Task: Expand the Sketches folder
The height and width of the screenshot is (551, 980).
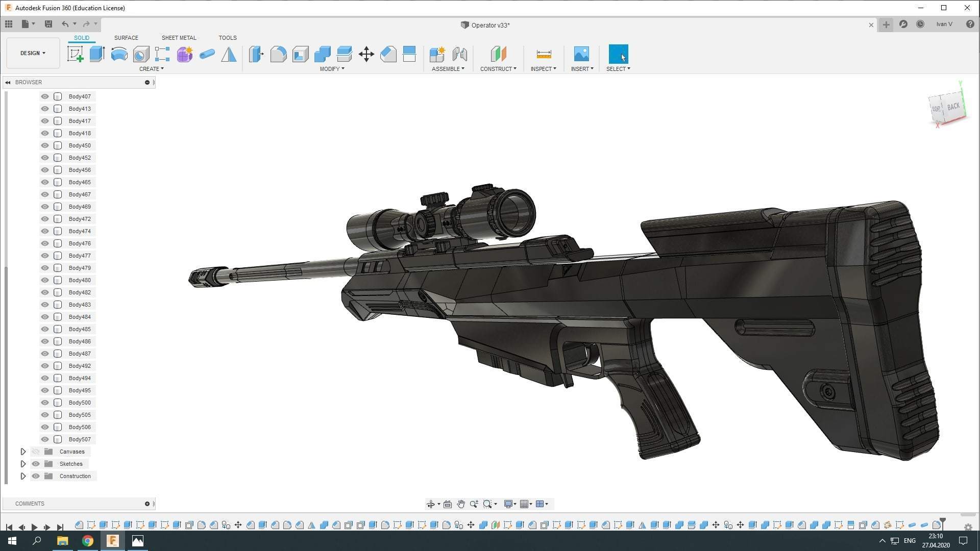Action: 23,464
